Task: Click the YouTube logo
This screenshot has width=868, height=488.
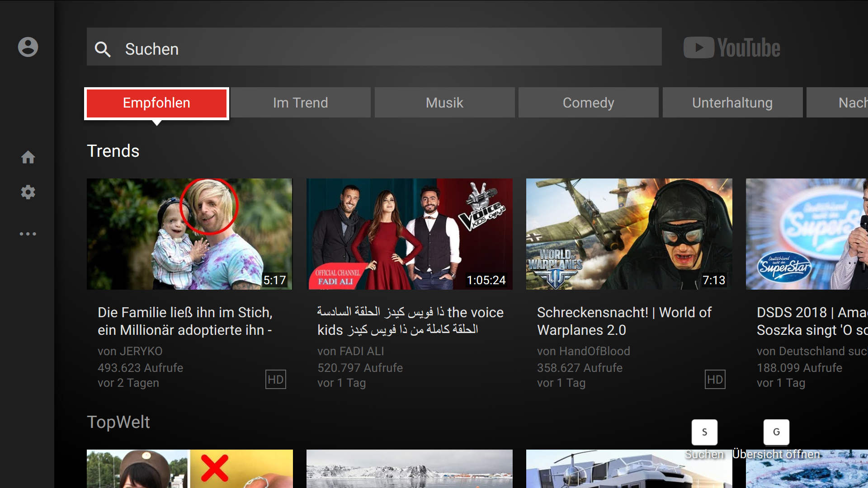Action: 732,47
